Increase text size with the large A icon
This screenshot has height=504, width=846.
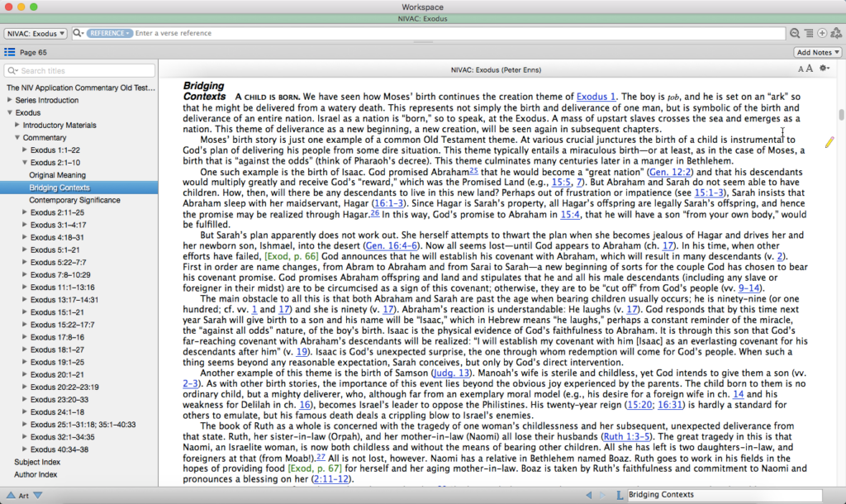pyautogui.click(x=808, y=69)
